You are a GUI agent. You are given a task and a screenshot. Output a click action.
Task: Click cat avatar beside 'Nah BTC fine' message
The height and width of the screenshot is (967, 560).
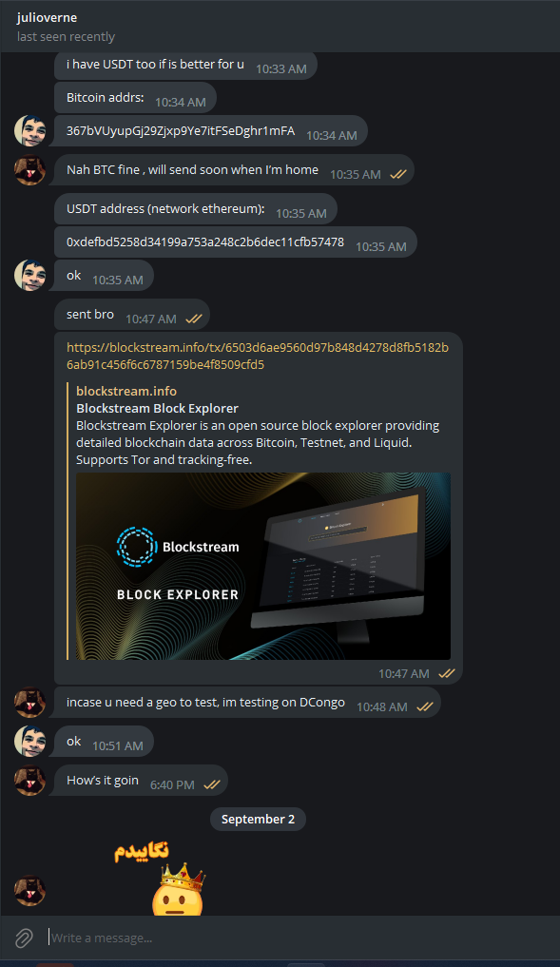[x=30, y=169]
